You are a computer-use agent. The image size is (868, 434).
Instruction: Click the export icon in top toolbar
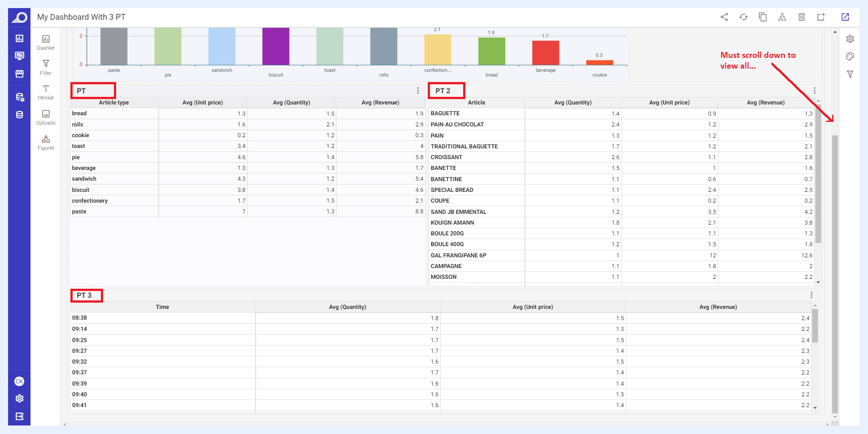pos(821,17)
